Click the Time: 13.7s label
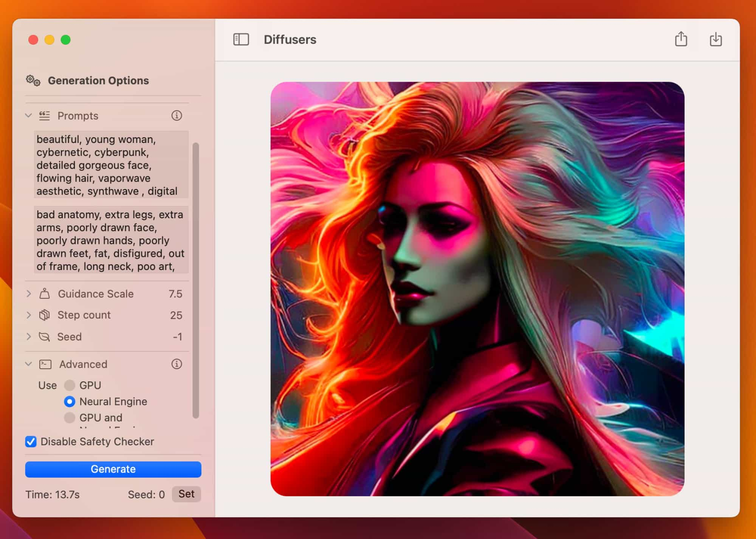Screen dimensions: 756x539 (53, 495)
